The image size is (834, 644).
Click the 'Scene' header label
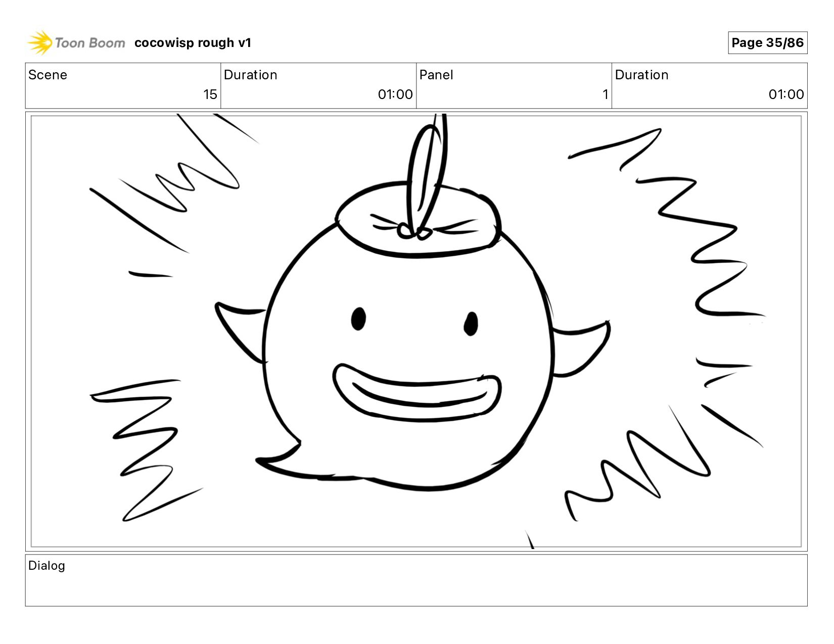(48, 75)
